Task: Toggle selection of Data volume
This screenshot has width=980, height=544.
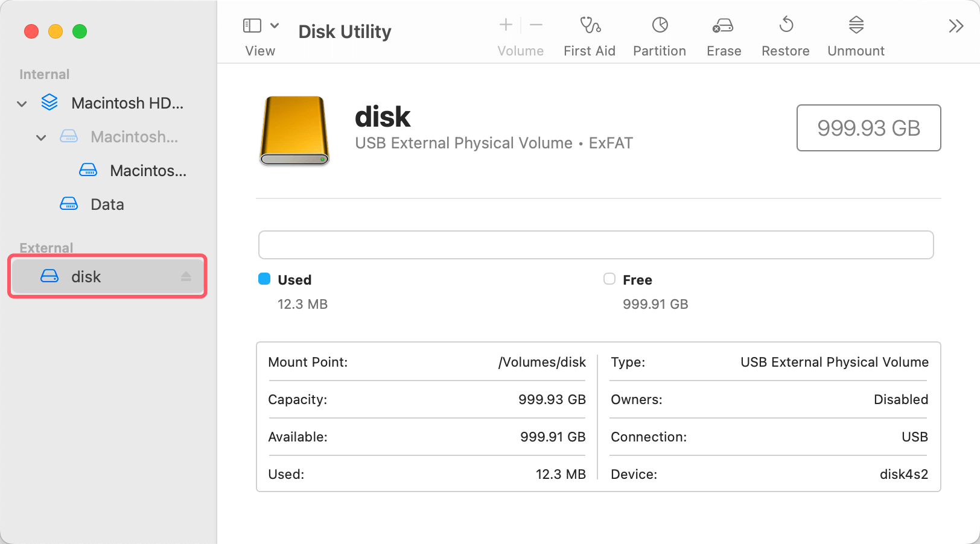Action: pos(107,204)
